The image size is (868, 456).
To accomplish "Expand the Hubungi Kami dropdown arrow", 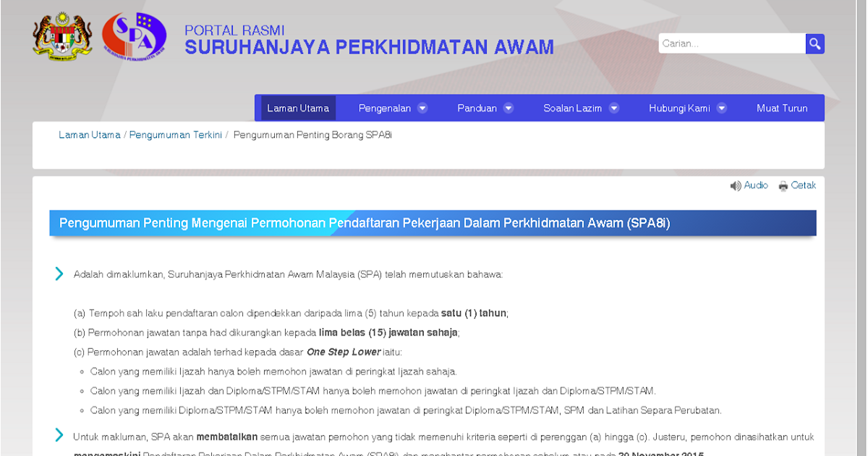I will coord(721,108).
